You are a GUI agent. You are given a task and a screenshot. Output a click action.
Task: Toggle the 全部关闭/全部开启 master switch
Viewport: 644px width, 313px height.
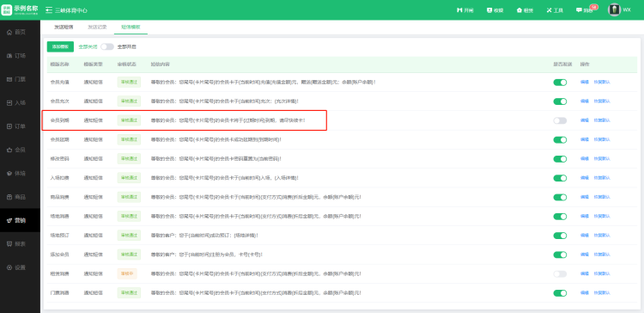coord(107,47)
